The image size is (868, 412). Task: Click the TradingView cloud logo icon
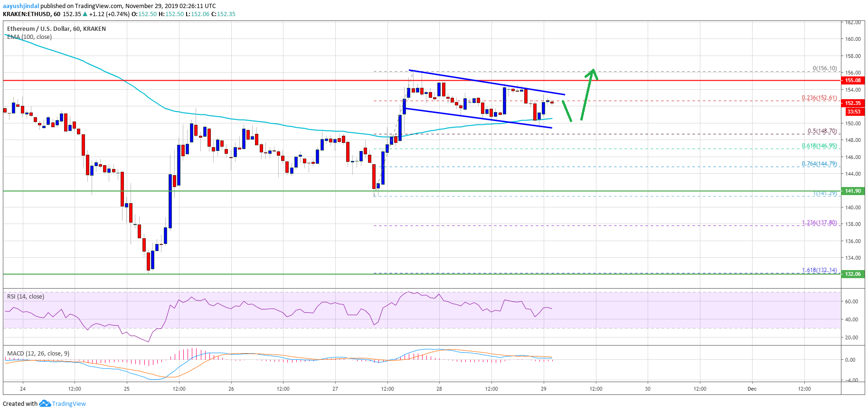[45, 403]
